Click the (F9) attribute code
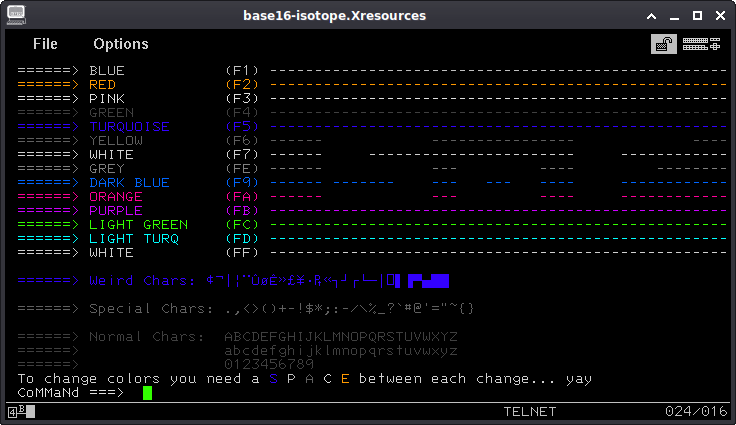The height and width of the screenshot is (425, 736). click(x=242, y=183)
